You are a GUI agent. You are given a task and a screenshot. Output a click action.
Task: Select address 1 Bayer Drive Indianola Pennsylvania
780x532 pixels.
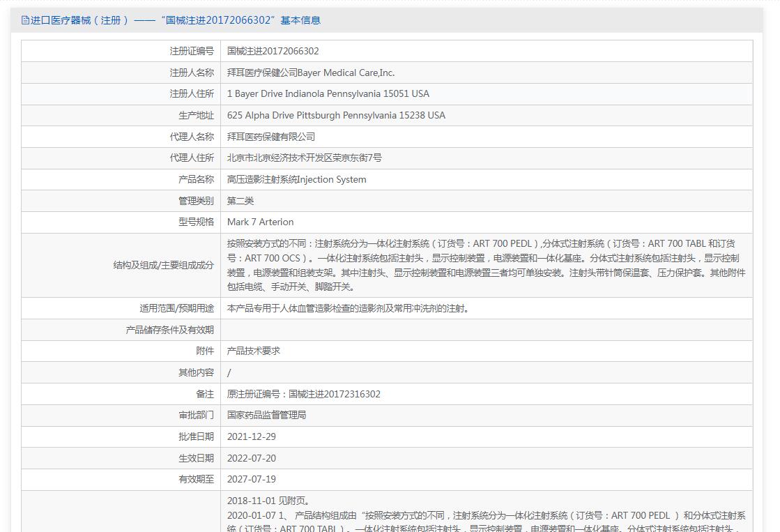(328, 94)
